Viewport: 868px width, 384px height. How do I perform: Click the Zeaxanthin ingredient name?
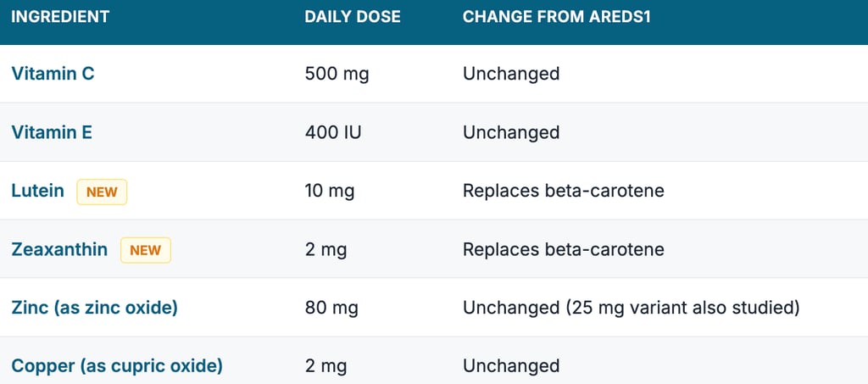[x=59, y=249]
